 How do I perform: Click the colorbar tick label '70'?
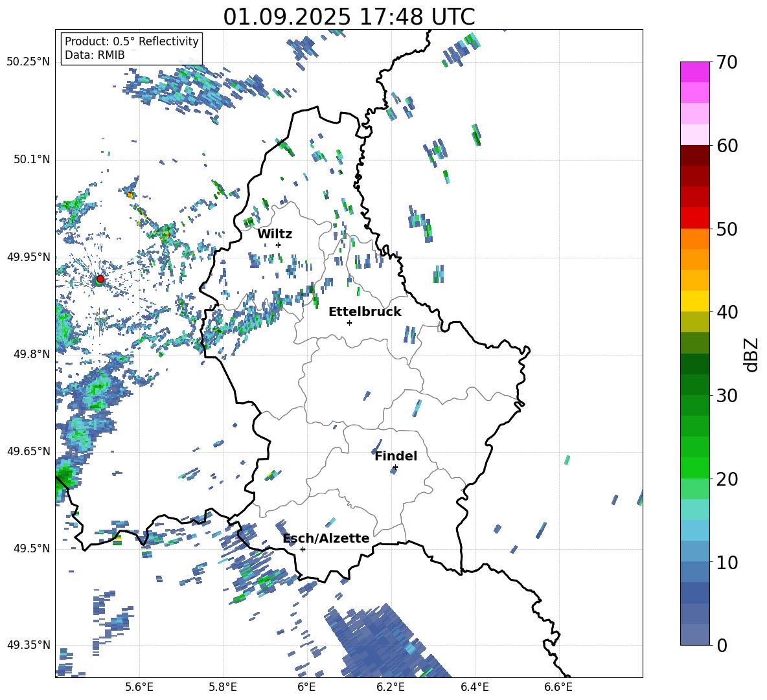point(726,62)
